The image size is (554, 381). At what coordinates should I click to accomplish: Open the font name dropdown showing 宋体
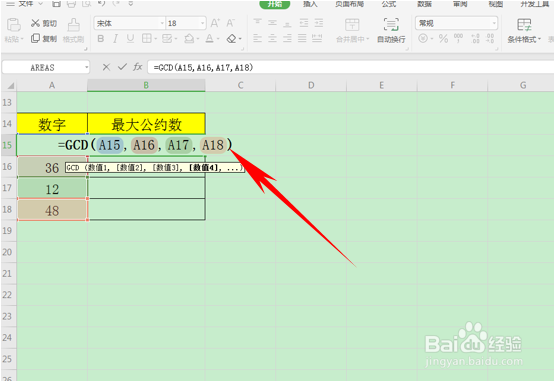pyautogui.click(x=162, y=23)
